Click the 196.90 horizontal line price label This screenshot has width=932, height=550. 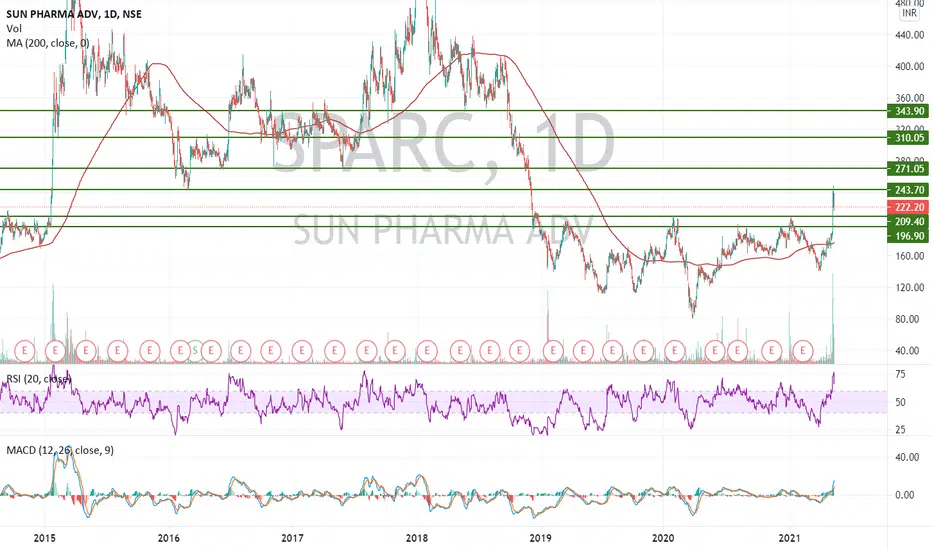click(908, 236)
